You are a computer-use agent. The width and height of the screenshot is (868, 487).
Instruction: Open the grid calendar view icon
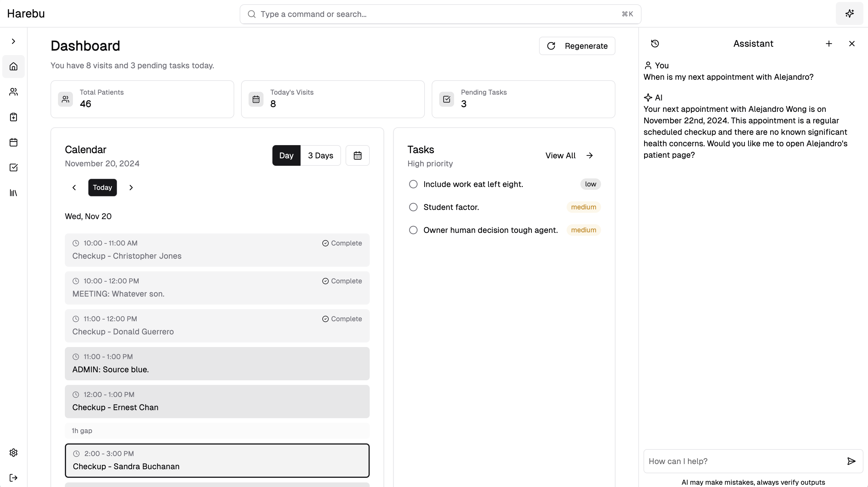coord(358,155)
